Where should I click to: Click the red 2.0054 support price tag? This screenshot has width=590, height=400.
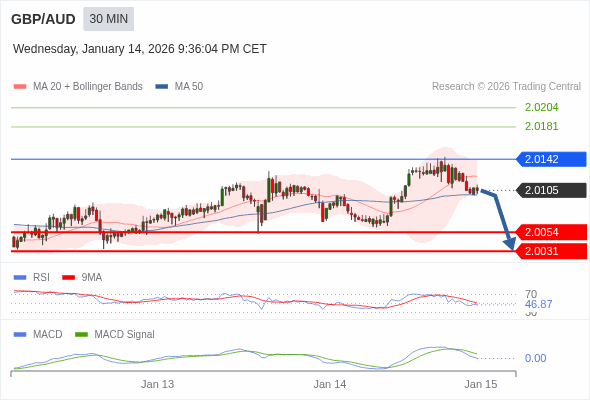(x=551, y=232)
